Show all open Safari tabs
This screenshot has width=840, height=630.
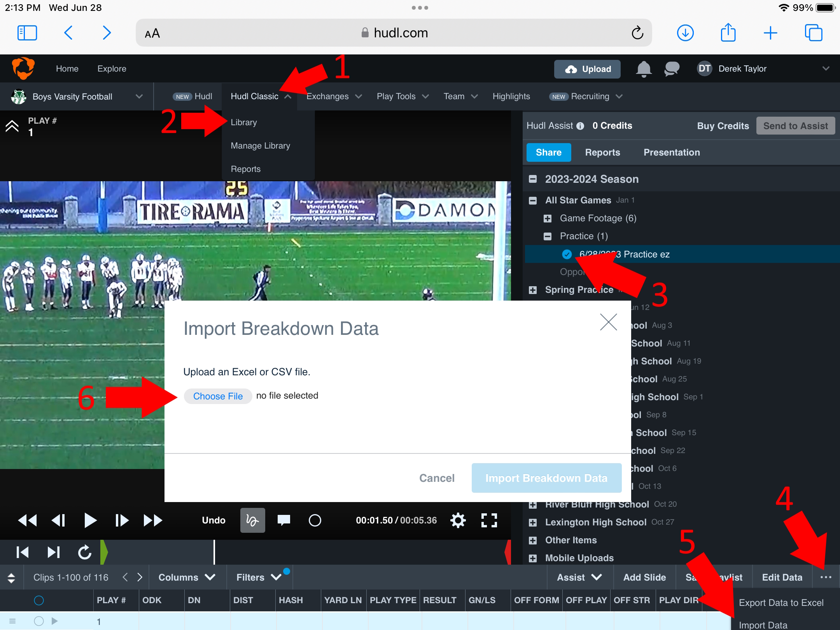point(814,33)
